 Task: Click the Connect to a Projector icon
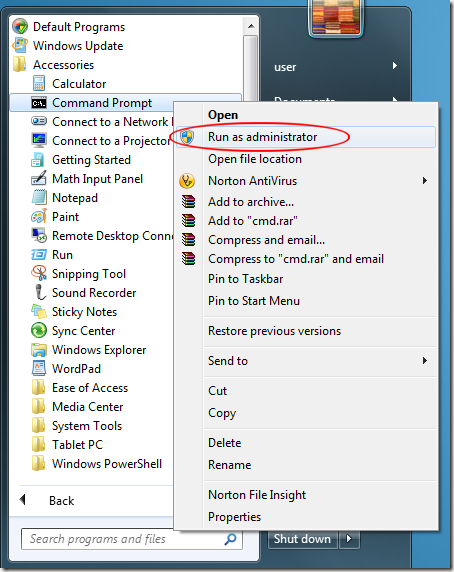tap(39, 140)
